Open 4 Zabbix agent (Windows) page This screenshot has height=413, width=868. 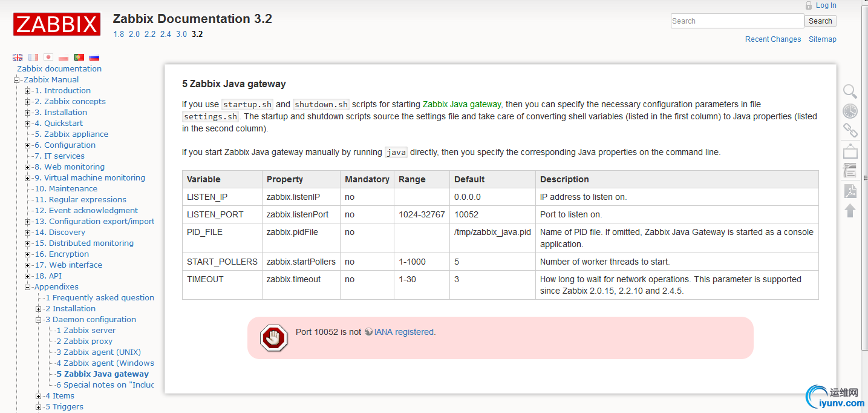105,363
